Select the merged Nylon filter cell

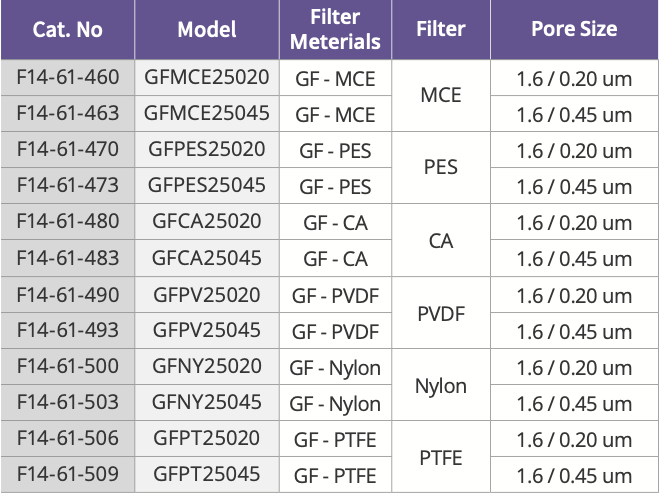pyautogui.click(x=441, y=385)
